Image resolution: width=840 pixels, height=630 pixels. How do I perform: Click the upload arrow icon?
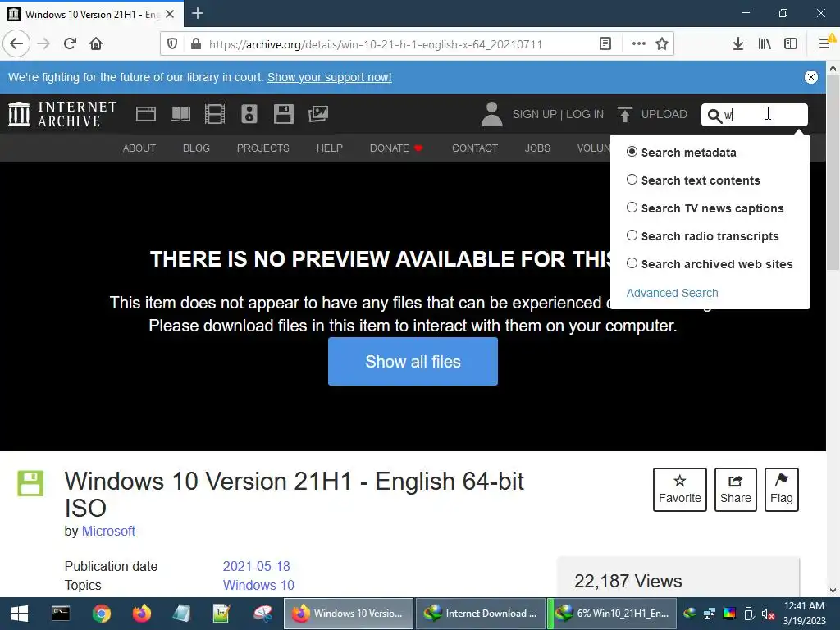[624, 114]
